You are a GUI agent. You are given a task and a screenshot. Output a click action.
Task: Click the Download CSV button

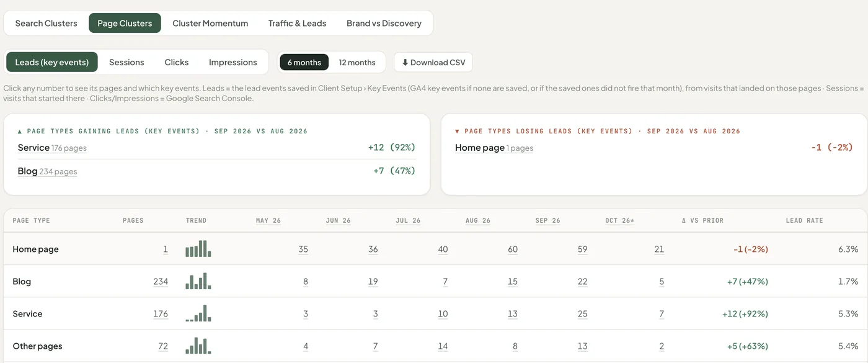tap(433, 62)
